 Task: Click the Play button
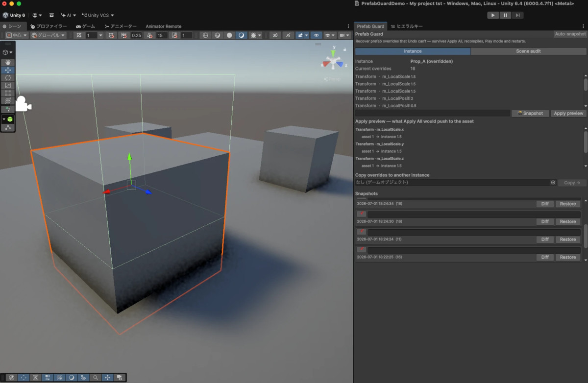point(493,15)
